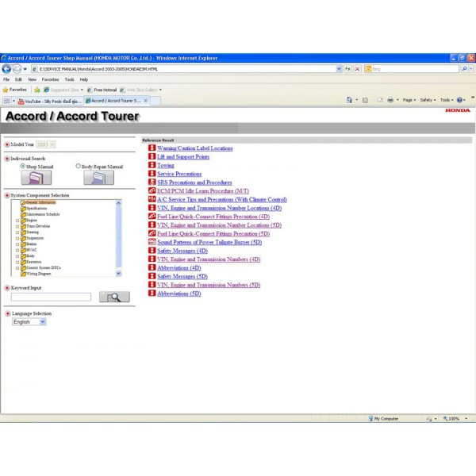
Task: Click the icon beside SRS Precautions and Procedures
Action: pyautogui.click(x=152, y=182)
